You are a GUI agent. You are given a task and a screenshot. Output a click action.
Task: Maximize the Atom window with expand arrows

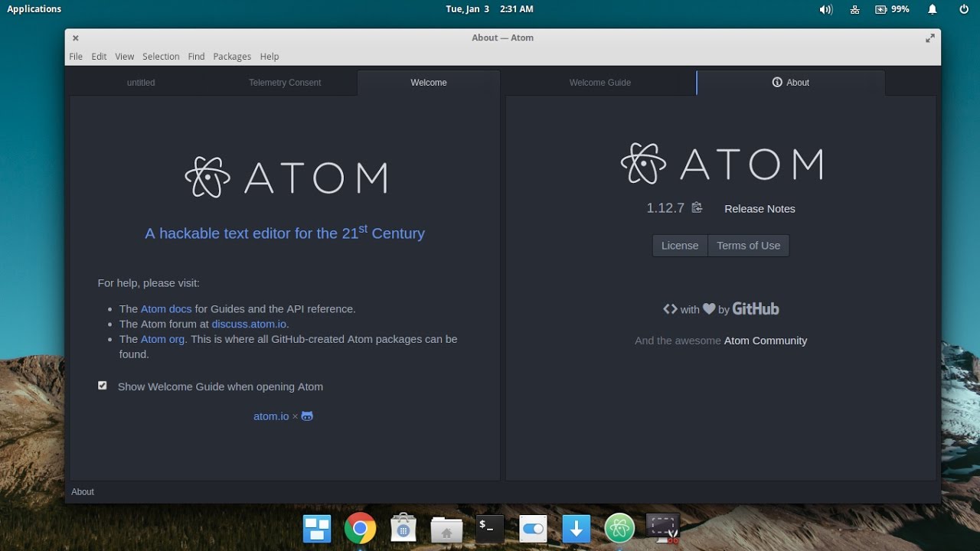click(930, 37)
